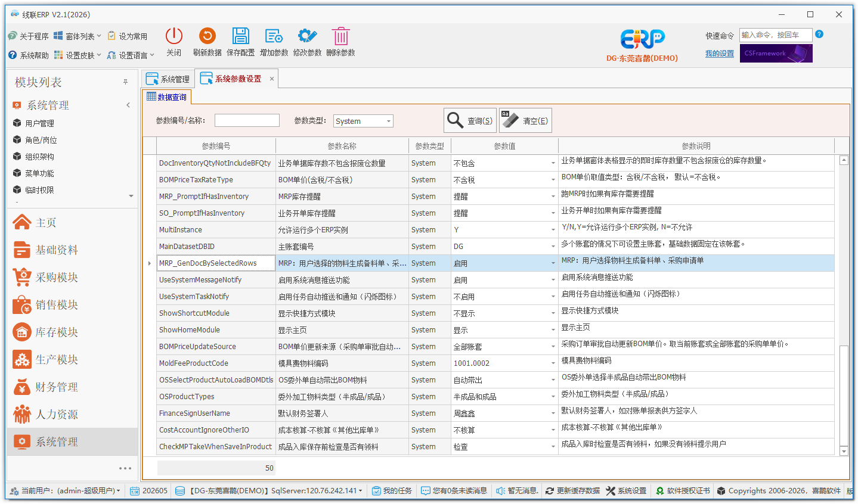Screen dimensions: 858x504
Task: Open the 窗体列表 dropdown menu
Action: pos(78,36)
